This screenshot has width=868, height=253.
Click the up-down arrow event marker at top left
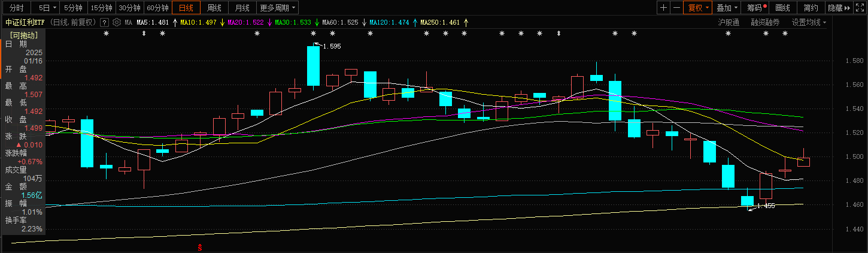tap(144, 34)
